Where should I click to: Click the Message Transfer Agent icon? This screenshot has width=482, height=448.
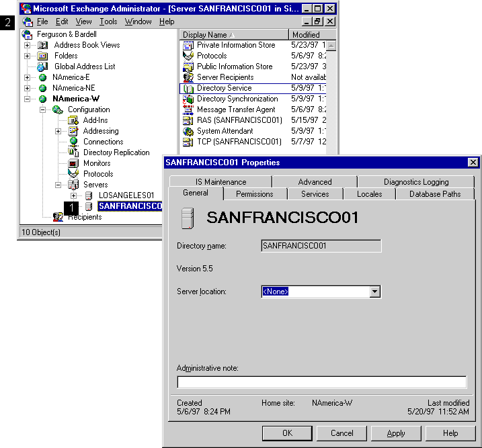(188, 109)
